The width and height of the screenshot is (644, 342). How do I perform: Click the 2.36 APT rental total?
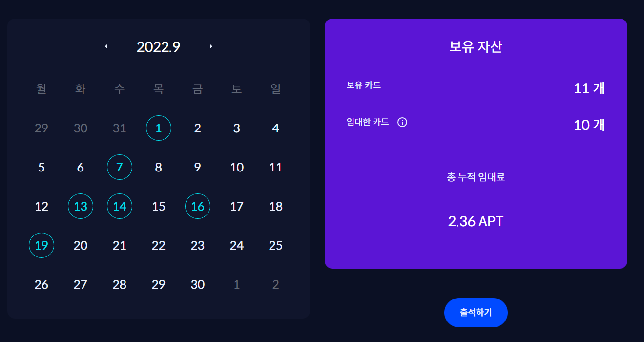point(476,221)
